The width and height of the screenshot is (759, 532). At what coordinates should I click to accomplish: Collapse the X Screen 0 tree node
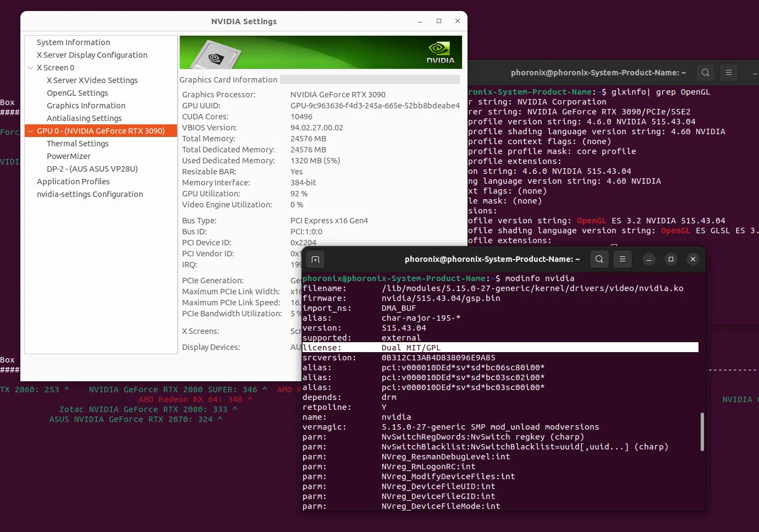[x=30, y=68]
